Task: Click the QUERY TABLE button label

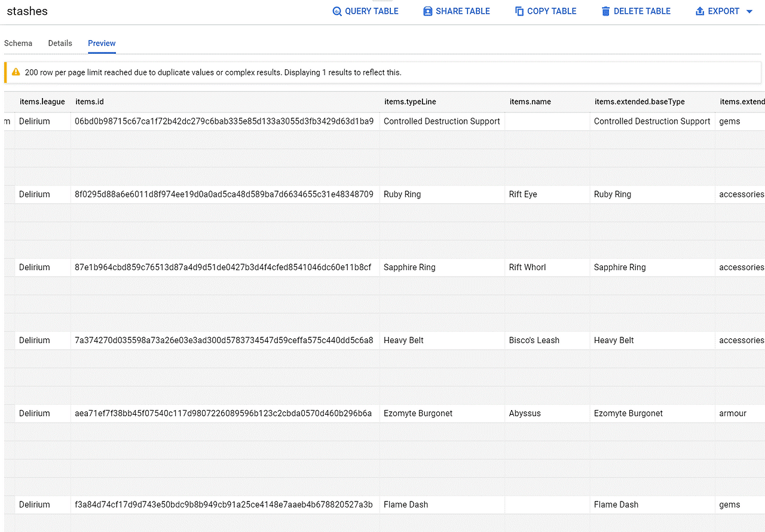Action: click(x=372, y=11)
